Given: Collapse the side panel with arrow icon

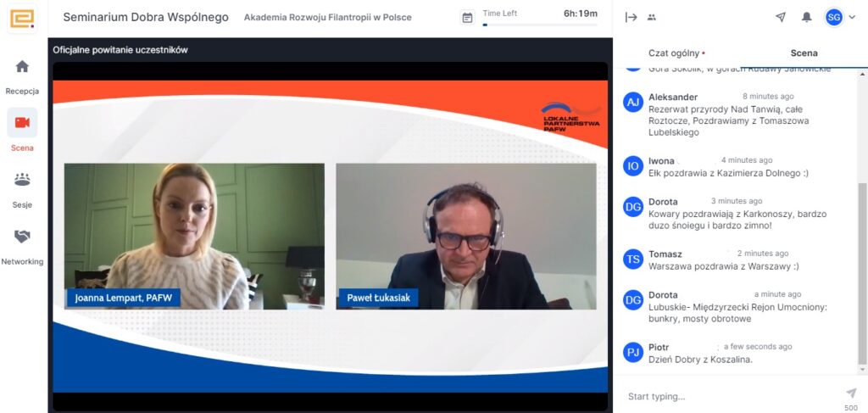Looking at the screenshot, I should (631, 18).
